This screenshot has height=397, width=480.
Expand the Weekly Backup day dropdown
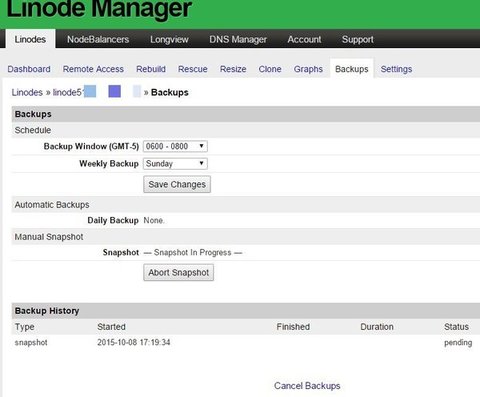point(175,164)
